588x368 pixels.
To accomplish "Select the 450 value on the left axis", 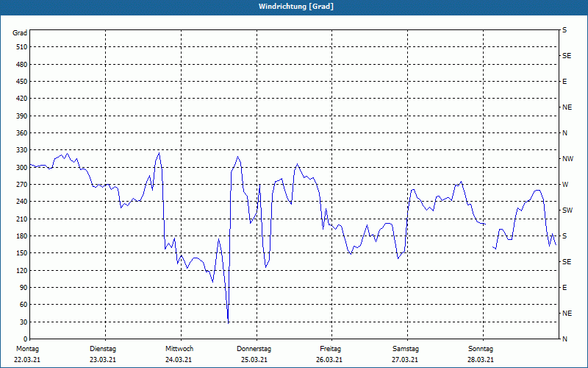I will point(22,82).
